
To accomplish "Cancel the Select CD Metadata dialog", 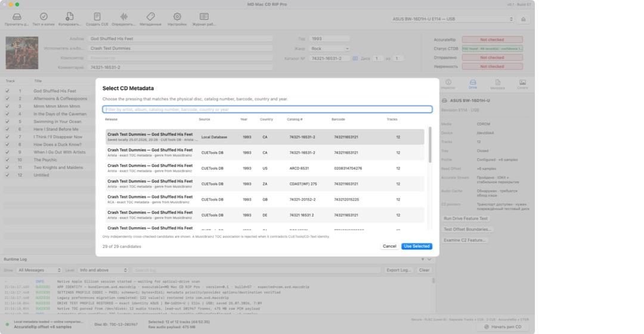I will (389, 246).
